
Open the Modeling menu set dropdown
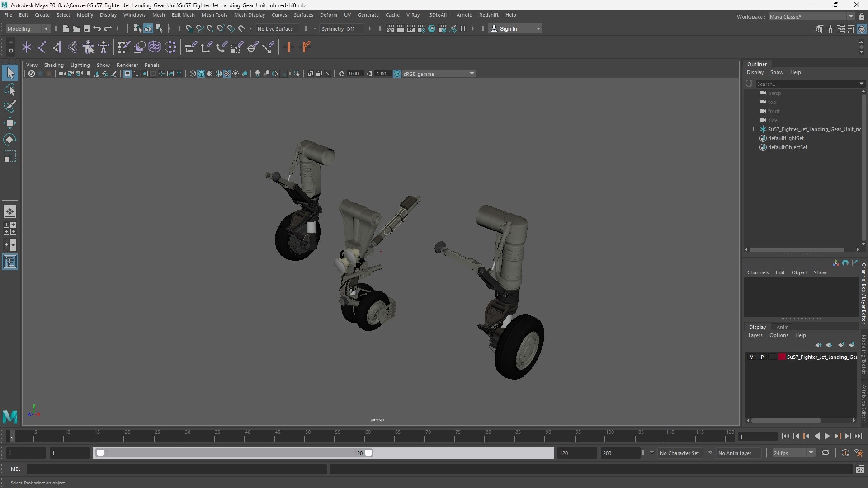click(28, 28)
